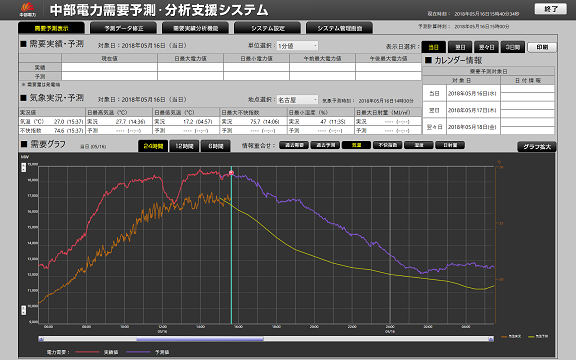Open the システム管理画面 tab

pos(339,28)
